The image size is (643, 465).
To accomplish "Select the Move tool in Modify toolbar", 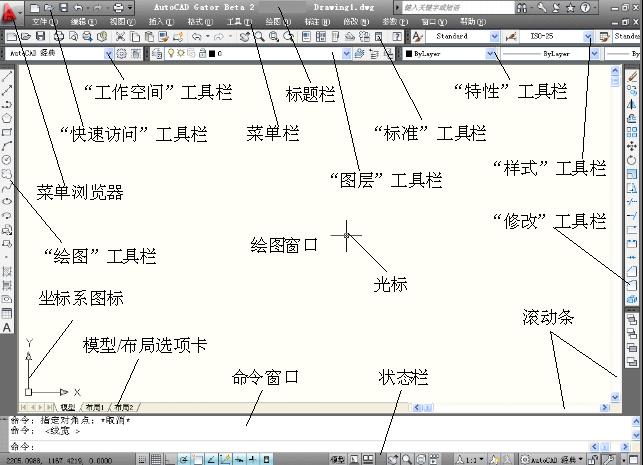I will (632, 146).
